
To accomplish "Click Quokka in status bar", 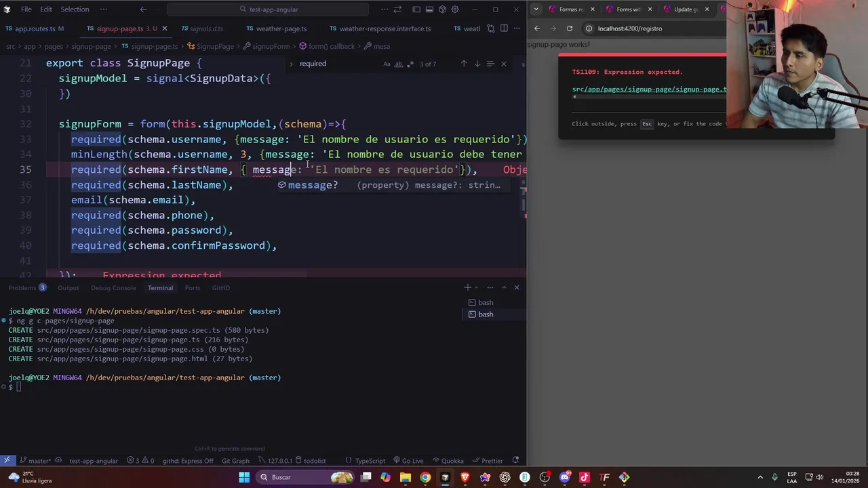I will point(448,461).
